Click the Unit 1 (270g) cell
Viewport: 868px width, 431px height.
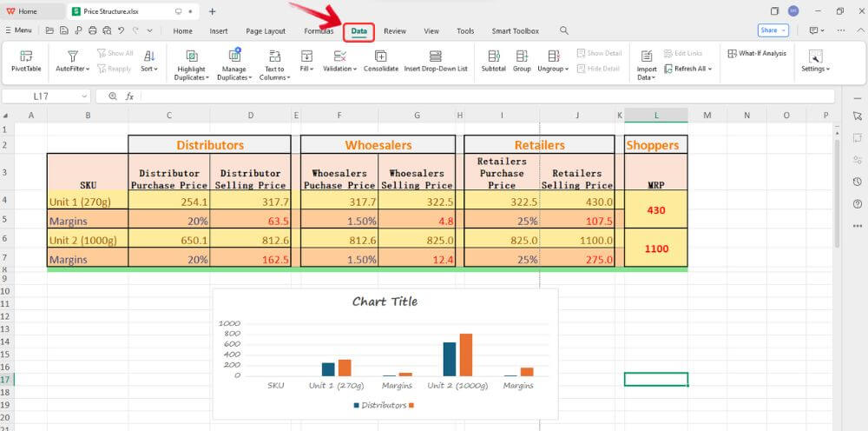[88, 202]
